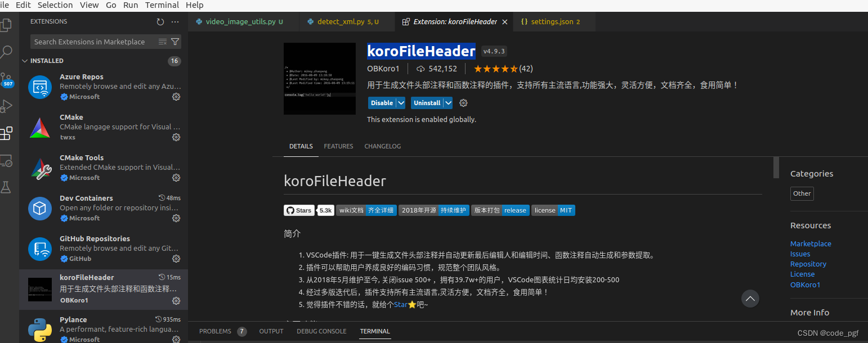Open the Issues resource link

click(800, 254)
